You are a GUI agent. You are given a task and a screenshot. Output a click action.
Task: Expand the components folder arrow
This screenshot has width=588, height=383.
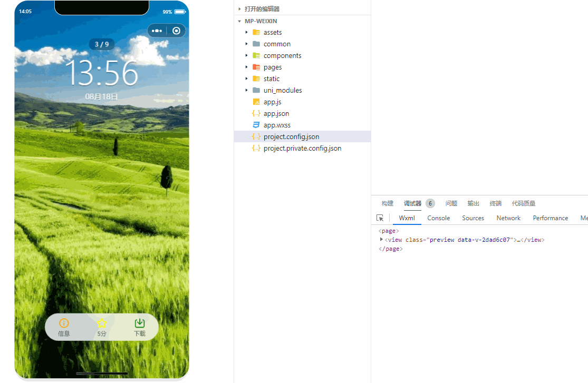tap(246, 55)
